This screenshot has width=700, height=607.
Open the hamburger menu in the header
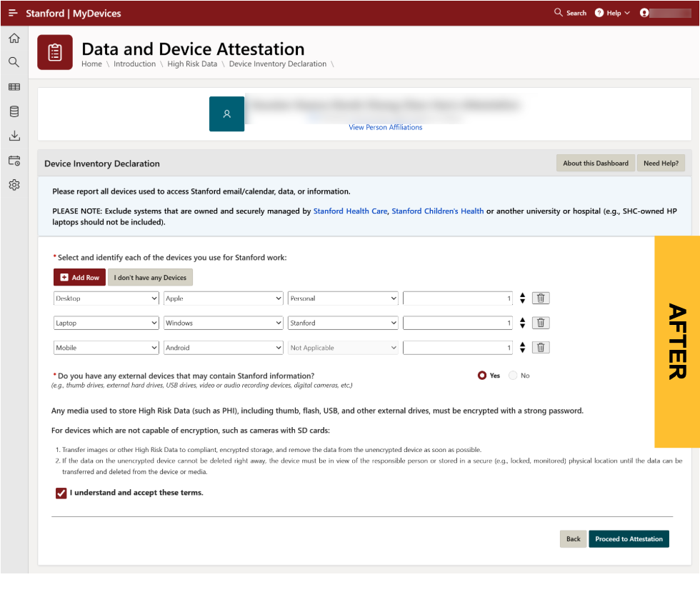tap(13, 13)
